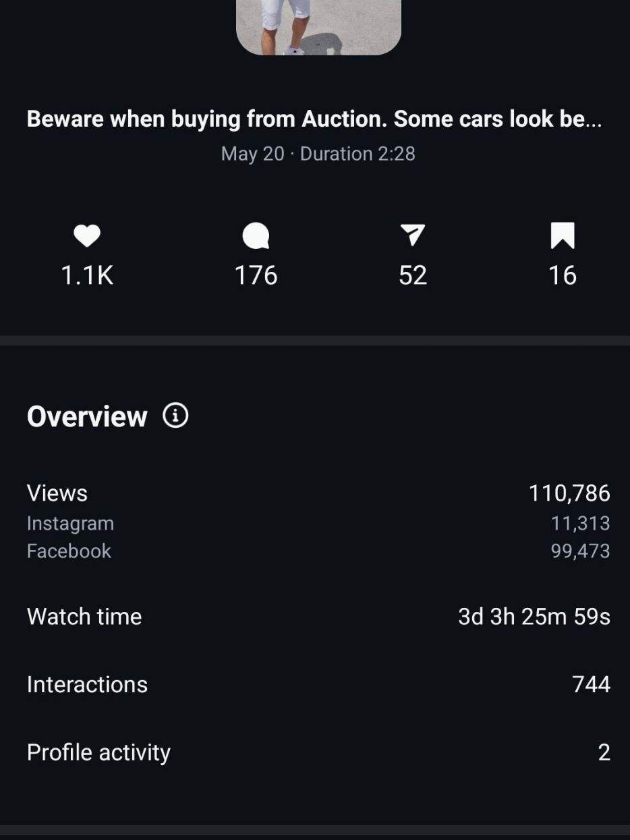Image resolution: width=630 pixels, height=840 pixels.
Task: Tap the shares paper-plane icon
Action: tap(413, 235)
